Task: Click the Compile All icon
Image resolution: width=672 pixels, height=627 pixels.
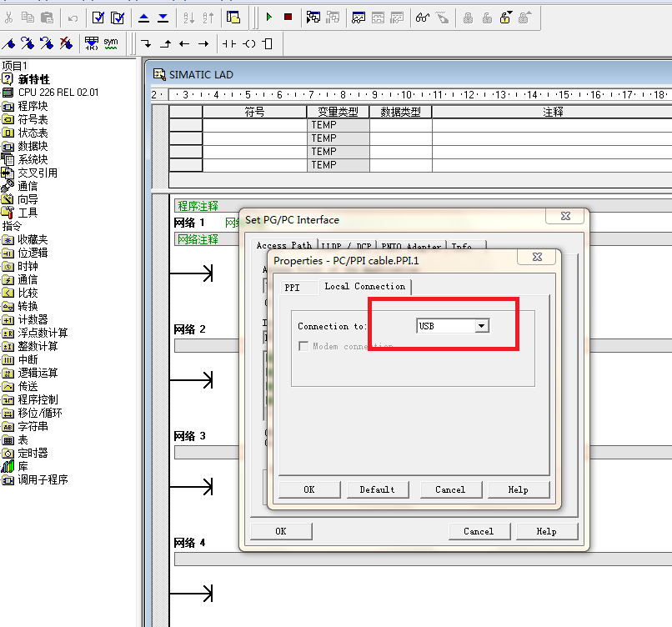Action: click(x=117, y=18)
